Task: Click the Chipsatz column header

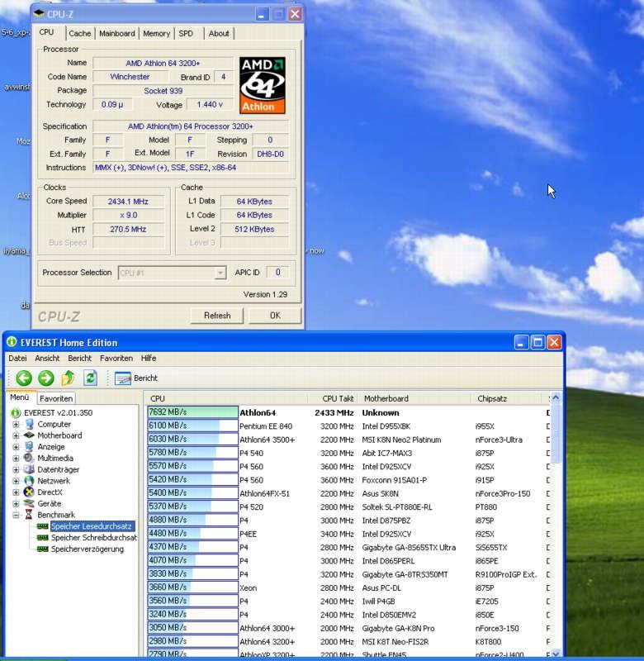Action: (508, 398)
